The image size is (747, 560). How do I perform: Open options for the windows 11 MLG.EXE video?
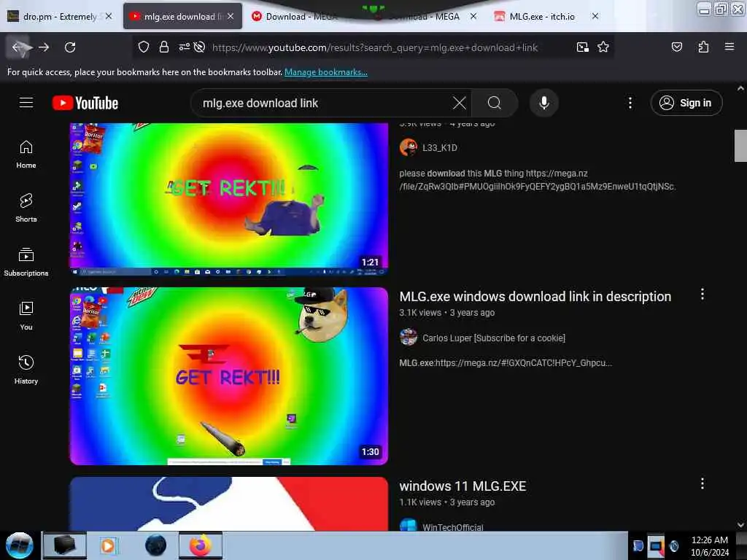[x=702, y=484]
